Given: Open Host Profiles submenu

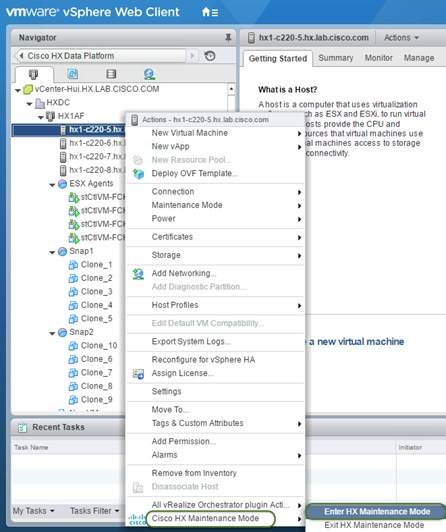Looking at the screenshot, I should click(x=216, y=305).
